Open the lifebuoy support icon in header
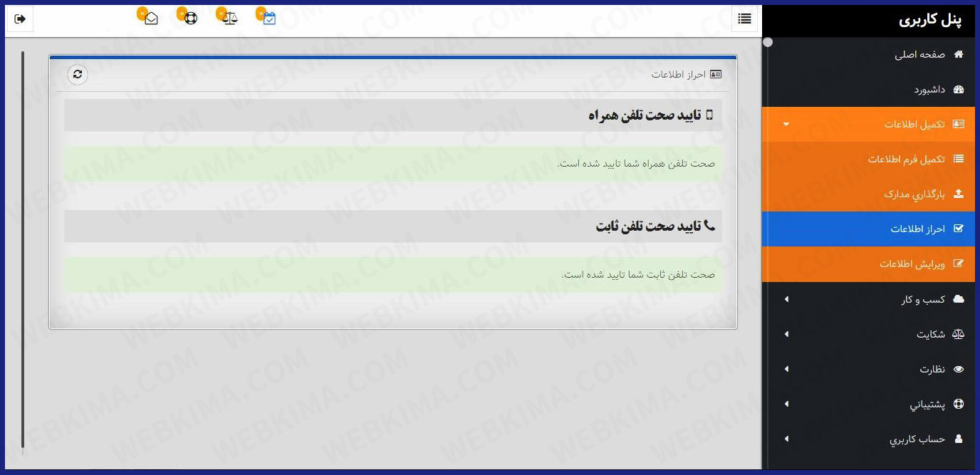Image resolution: width=980 pixels, height=475 pixels. 191,19
